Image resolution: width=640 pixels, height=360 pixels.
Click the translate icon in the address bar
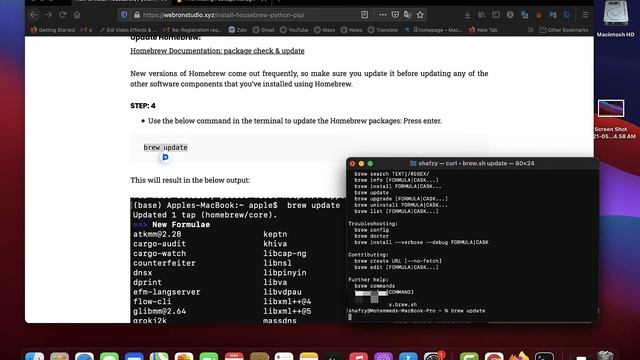[407, 15]
